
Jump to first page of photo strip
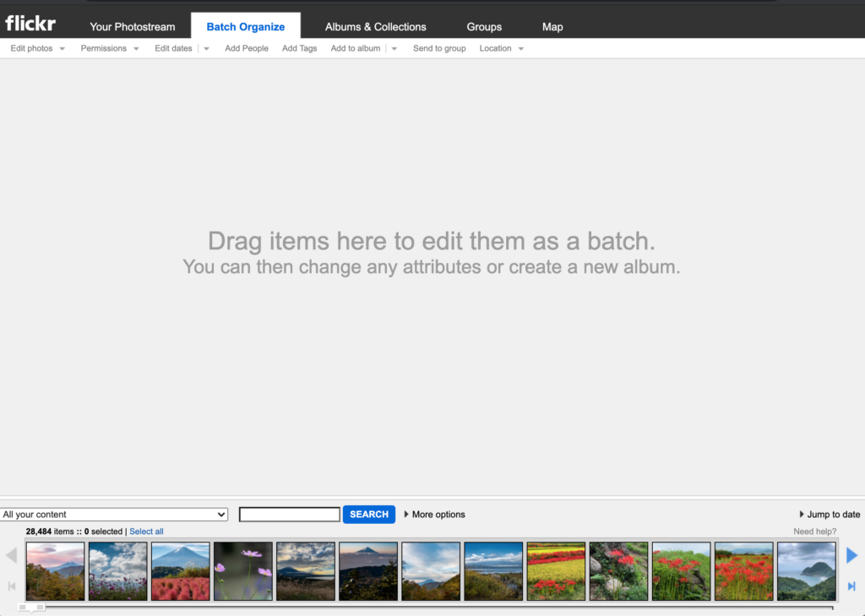tap(12, 586)
